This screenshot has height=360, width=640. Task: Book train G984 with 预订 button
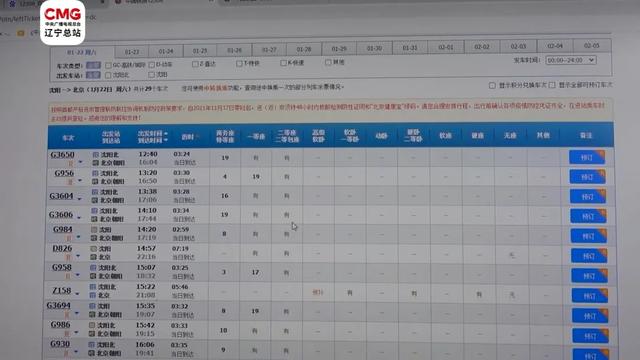(589, 236)
